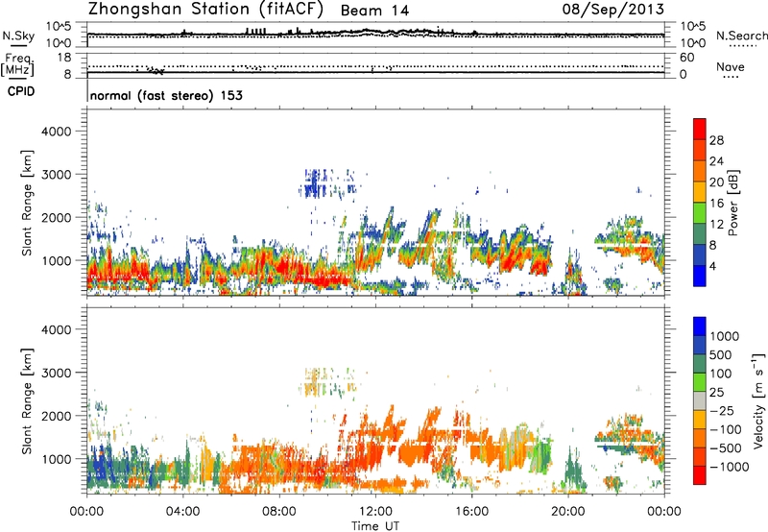
Task: Click the 10^5 label beside N.Sky
Action: [59, 26]
